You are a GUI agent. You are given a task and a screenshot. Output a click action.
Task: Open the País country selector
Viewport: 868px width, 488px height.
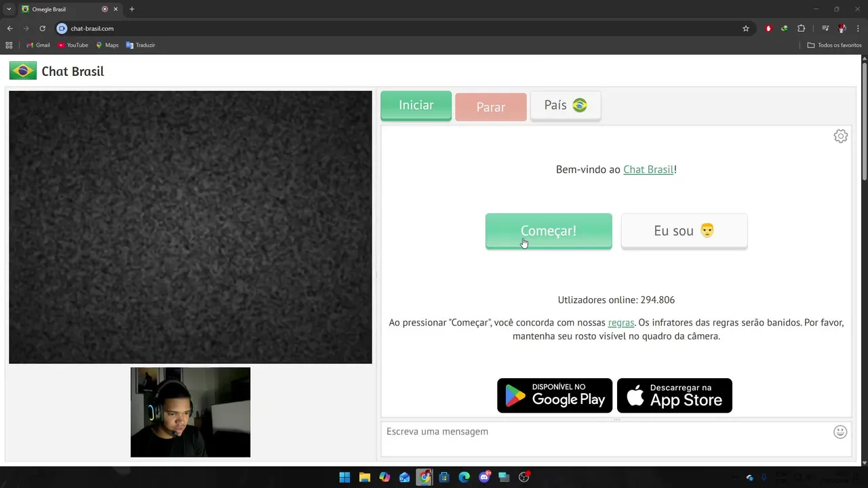566,106
